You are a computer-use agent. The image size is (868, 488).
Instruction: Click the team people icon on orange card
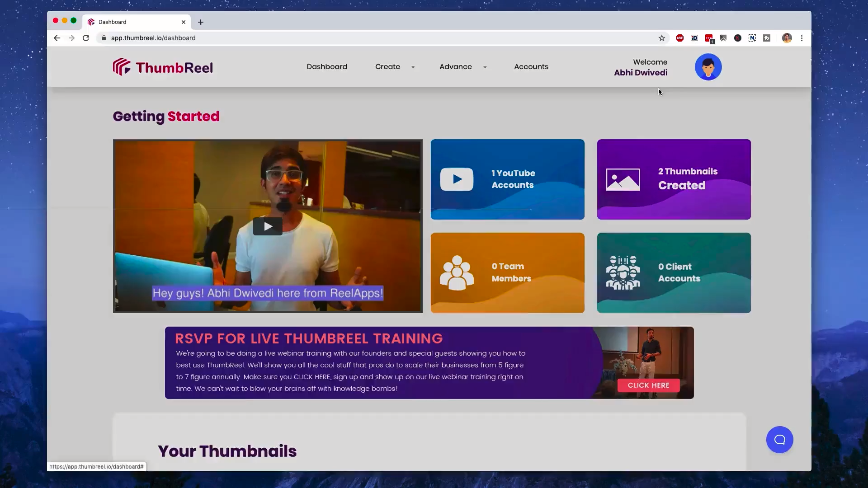point(457,272)
